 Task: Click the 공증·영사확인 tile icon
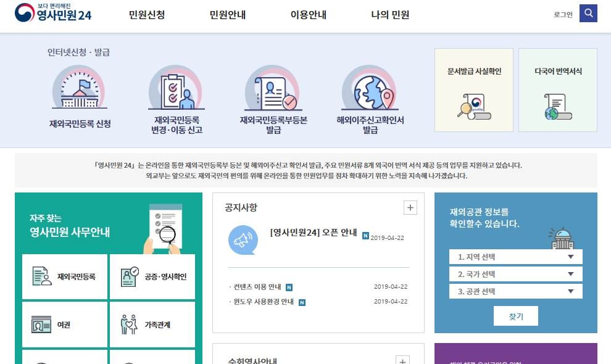click(130, 276)
